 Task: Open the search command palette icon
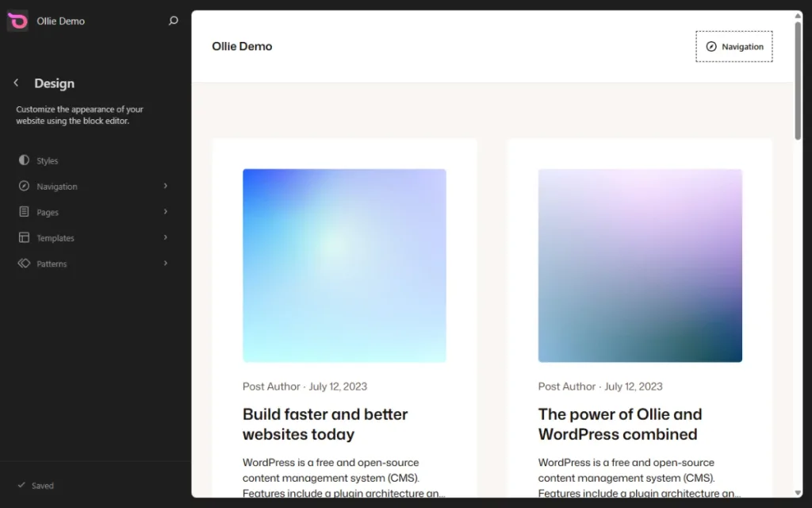[x=174, y=21]
